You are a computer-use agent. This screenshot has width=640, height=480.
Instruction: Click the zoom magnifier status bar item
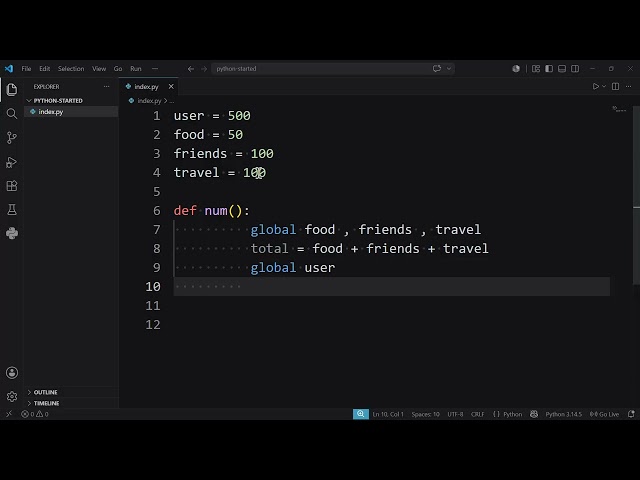[x=361, y=414]
